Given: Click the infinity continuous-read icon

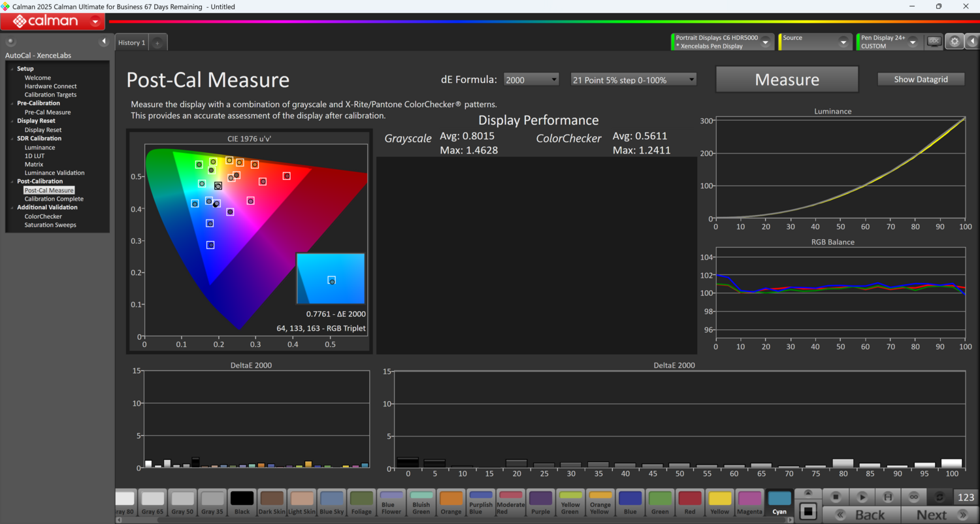Looking at the screenshot, I should pyautogui.click(x=913, y=497).
